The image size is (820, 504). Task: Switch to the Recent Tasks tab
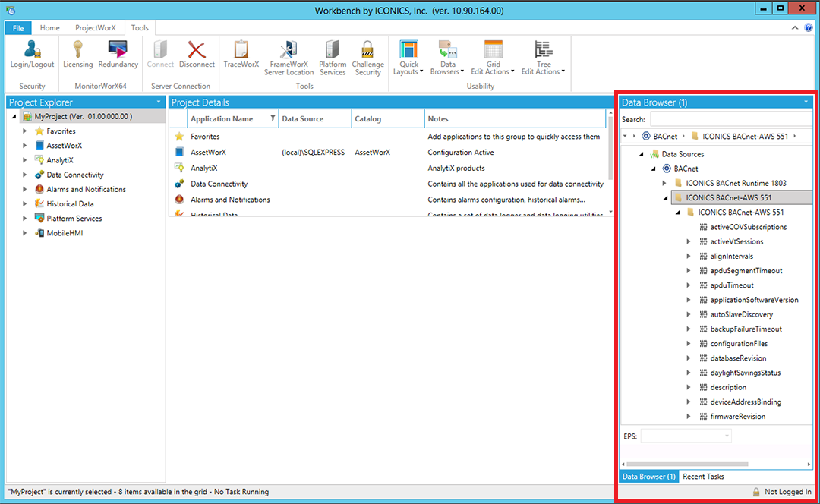click(x=703, y=477)
